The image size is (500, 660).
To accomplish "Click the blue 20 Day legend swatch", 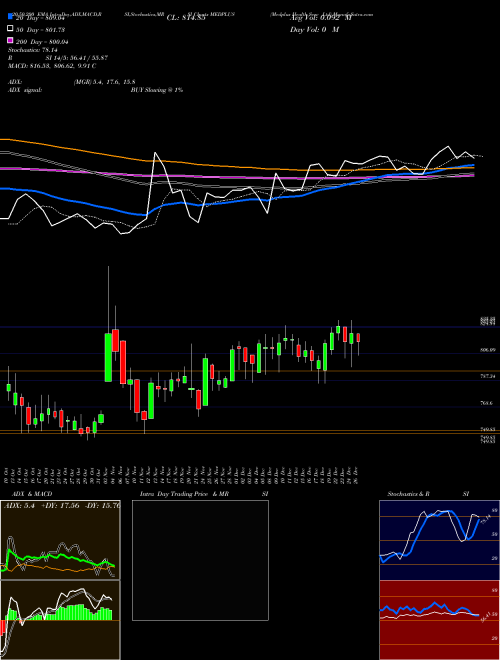I will [x=10, y=16].
